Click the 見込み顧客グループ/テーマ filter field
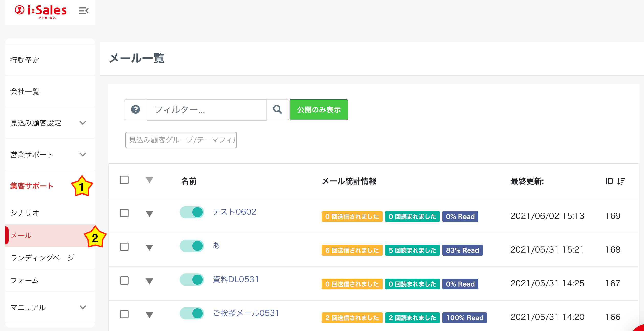644x331 pixels. click(x=181, y=140)
